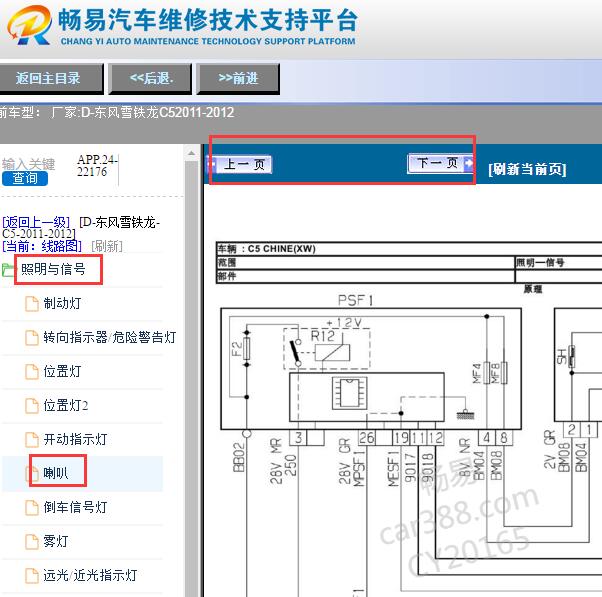Open the 远光/近光指示灯 item
This screenshot has height=597, width=602.
point(90,575)
